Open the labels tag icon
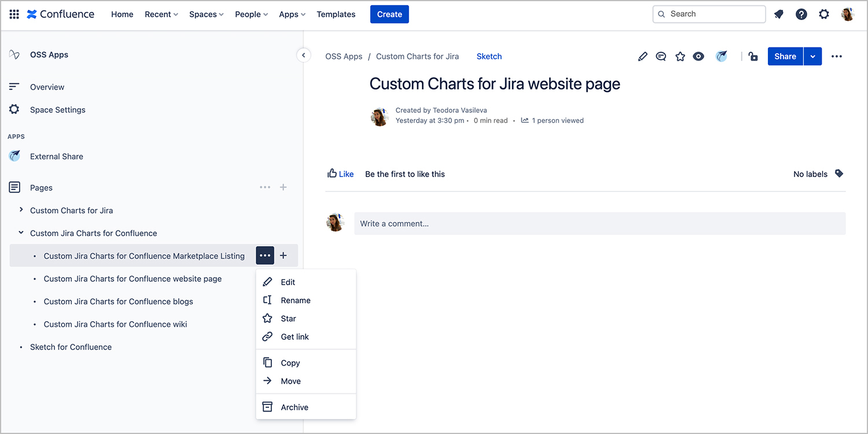Image resolution: width=868 pixels, height=434 pixels. tap(839, 174)
